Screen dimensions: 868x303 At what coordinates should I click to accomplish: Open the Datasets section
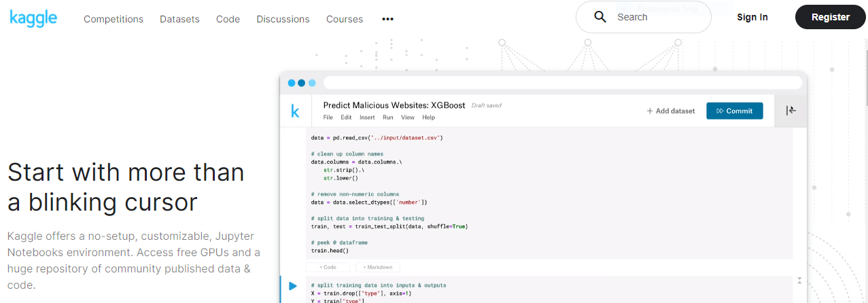(179, 19)
